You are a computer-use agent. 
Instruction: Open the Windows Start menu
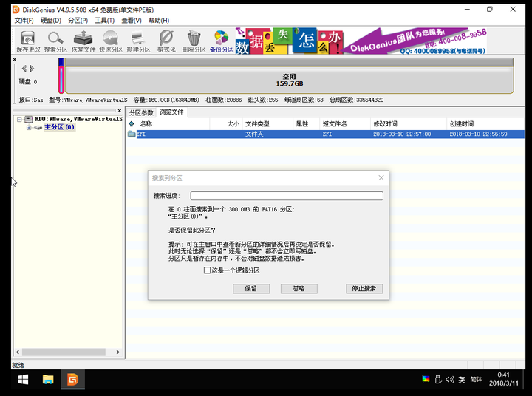click(x=23, y=379)
